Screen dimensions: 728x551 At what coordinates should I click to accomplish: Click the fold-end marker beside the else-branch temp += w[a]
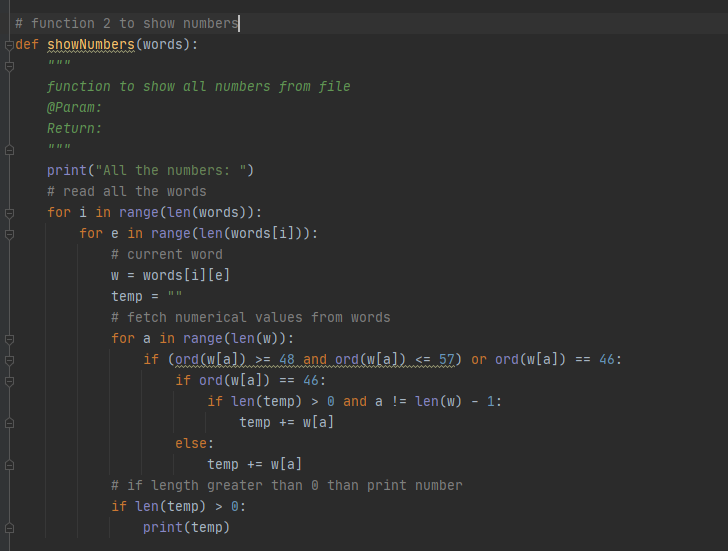tap(9, 465)
